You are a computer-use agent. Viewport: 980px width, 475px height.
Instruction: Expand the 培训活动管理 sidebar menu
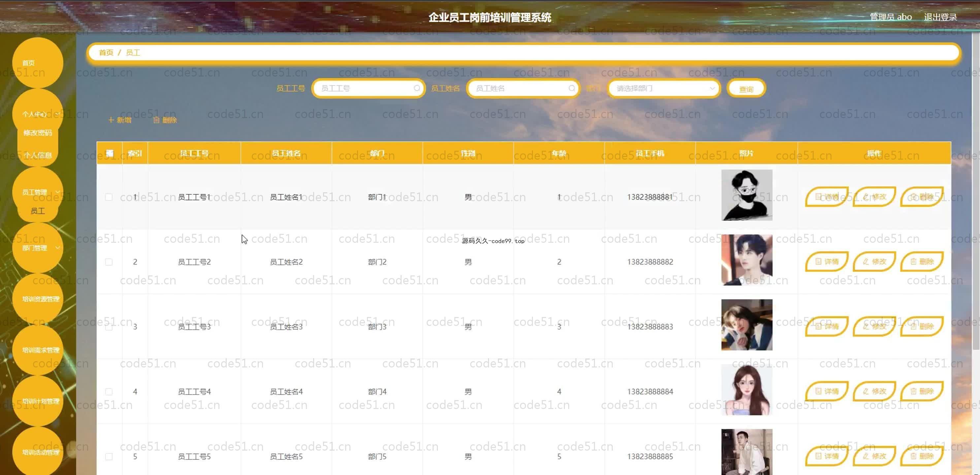tap(38, 452)
